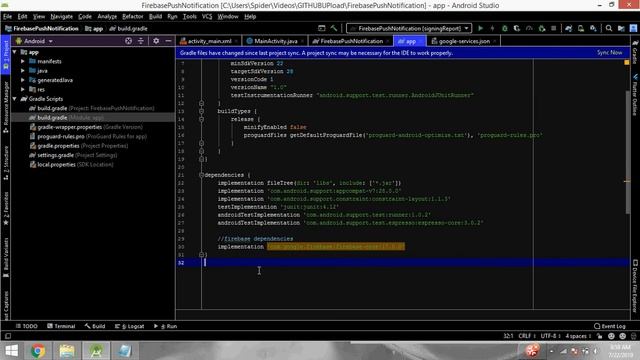
Task: Click the select device icon left of hammer
Action: tap(322, 28)
